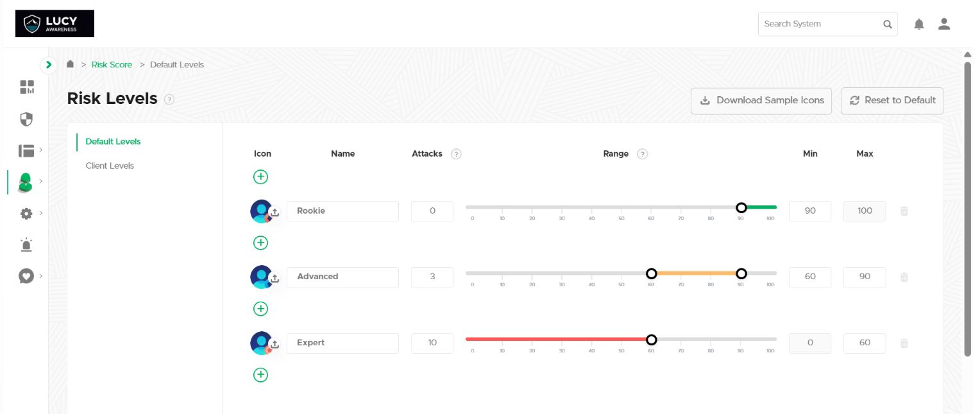Select the Default Levels tab
This screenshot has height=414, width=980.
[x=113, y=141]
